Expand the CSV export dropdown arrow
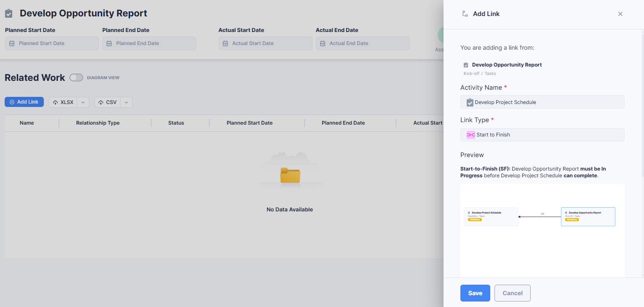The height and width of the screenshot is (307, 644). tap(126, 102)
